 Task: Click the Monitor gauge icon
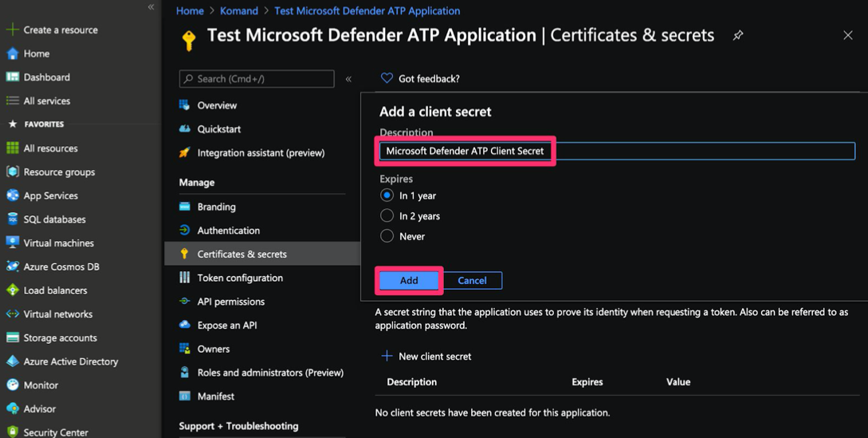[12, 385]
